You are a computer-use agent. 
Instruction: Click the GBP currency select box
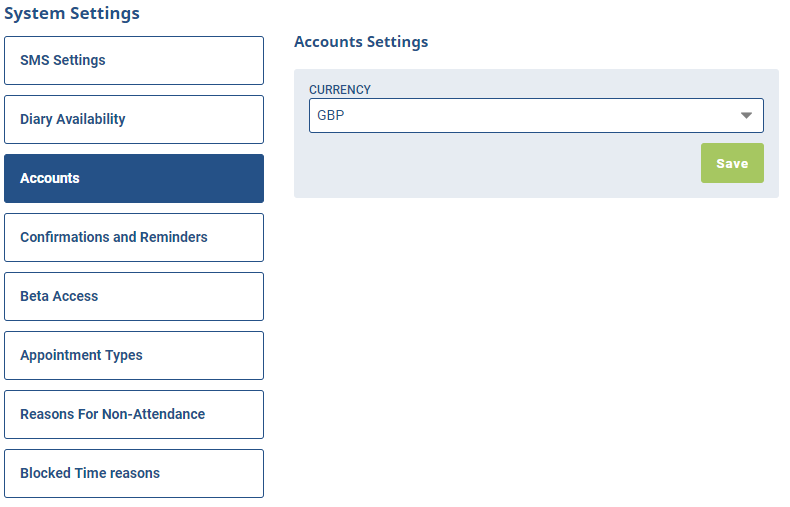coord(536,115)
